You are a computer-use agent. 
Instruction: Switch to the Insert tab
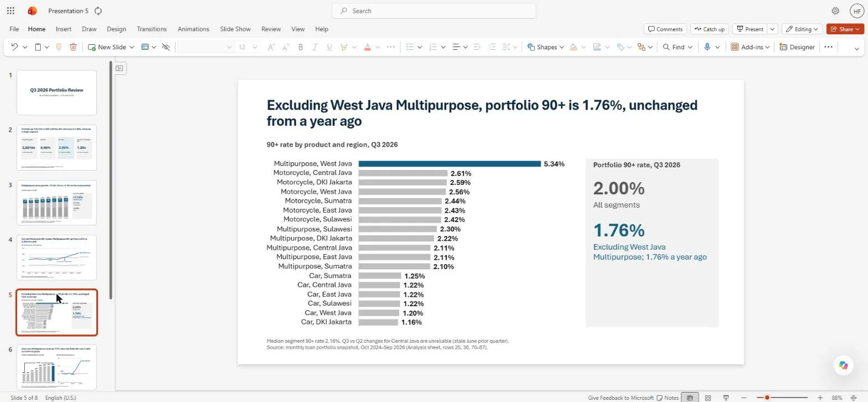64,29
